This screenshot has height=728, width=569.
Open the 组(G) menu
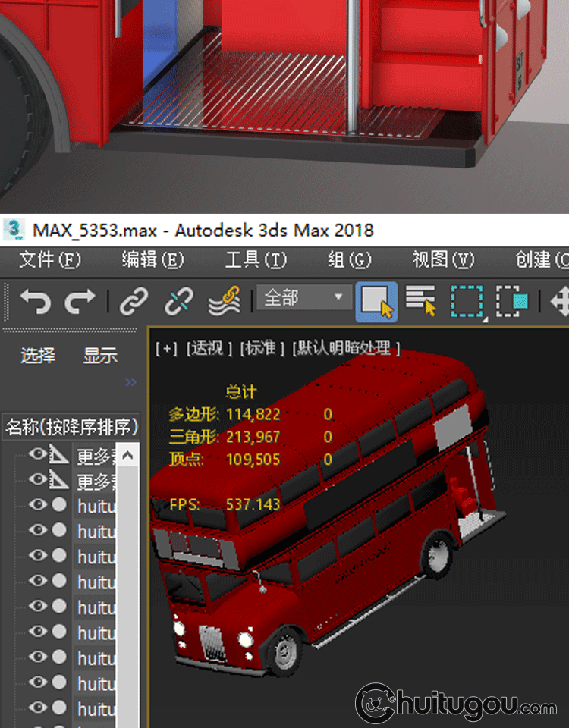click(x=349, y=259)
